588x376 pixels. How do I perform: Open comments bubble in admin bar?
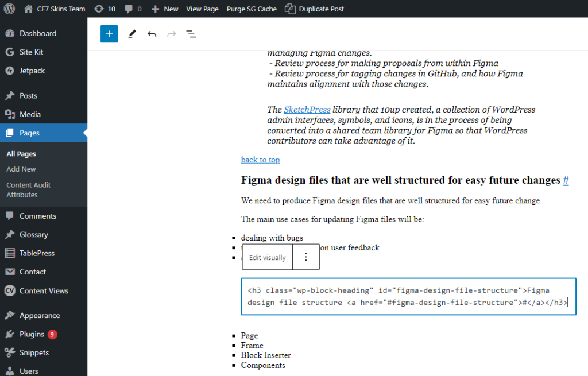pyautogui.click(x=133, y=9)
